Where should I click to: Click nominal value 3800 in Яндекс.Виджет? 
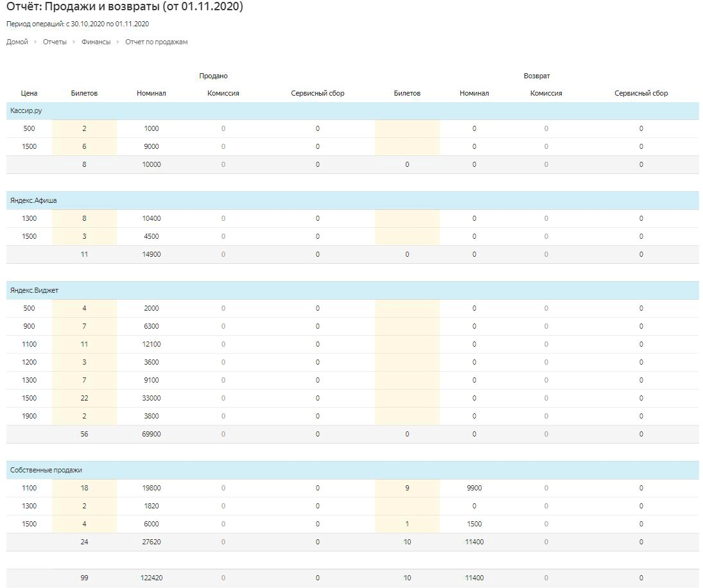point(152,416)
